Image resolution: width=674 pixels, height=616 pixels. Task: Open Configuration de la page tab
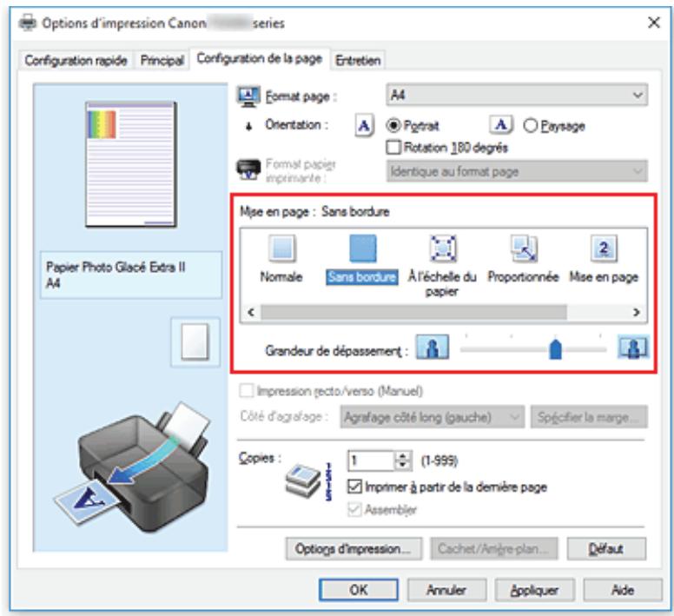(x=260, y=58)
